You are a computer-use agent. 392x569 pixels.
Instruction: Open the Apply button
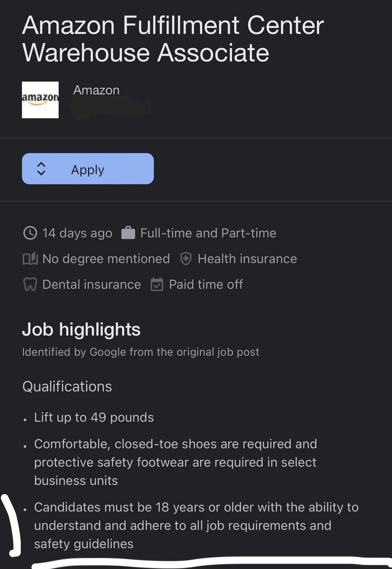click(x=88, y=169)
